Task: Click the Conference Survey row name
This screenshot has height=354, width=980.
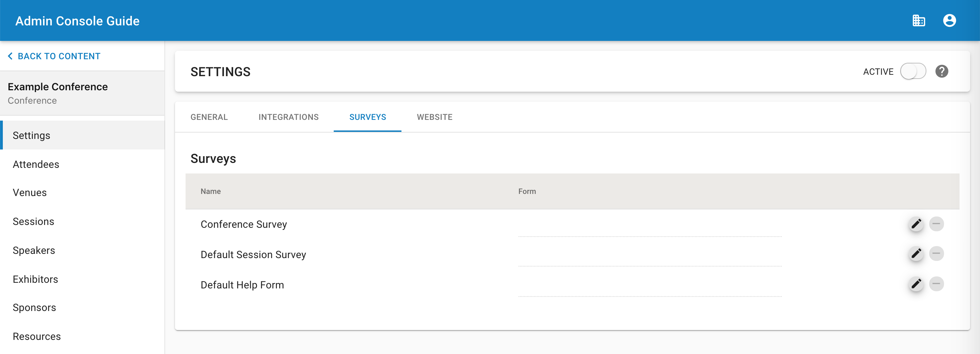Action: pyautogui.click(x=243, y=224)
